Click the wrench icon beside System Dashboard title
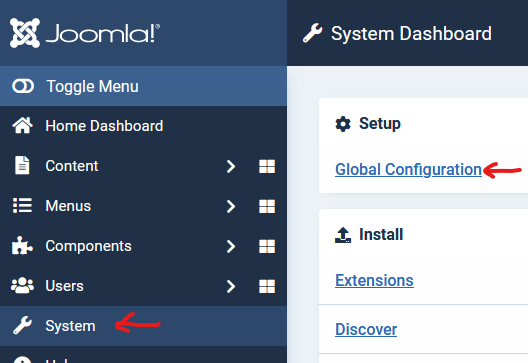528x363 pixels. [x=312, y=33]
